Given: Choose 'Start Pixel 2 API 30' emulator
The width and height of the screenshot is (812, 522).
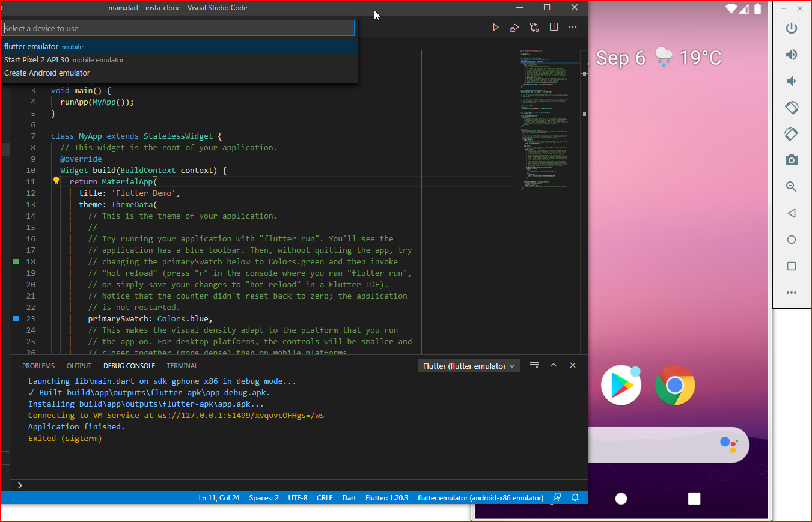Looking at the screenshot, I should (179, 59).
